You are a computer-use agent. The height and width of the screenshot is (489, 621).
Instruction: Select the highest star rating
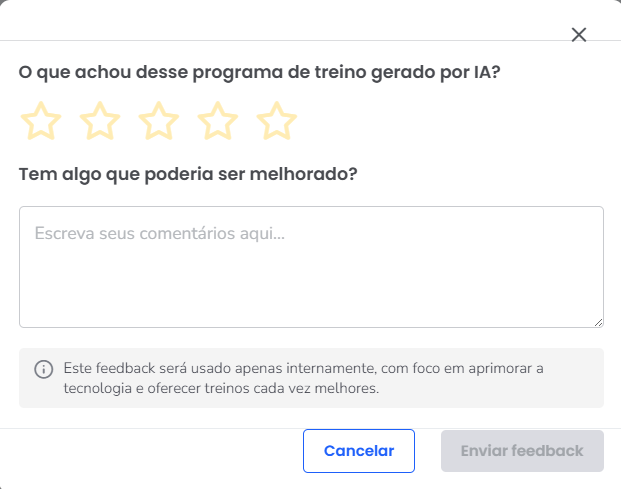[277, 122]
